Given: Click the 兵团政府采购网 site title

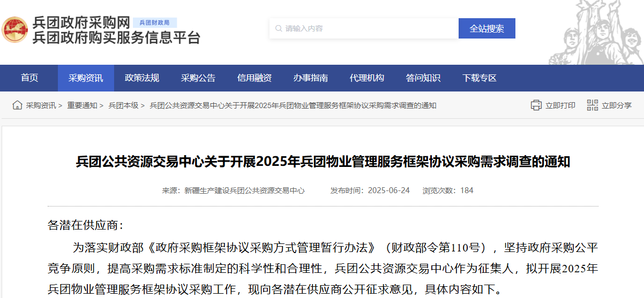Looking at the screenshot, I should pos(81,22).
